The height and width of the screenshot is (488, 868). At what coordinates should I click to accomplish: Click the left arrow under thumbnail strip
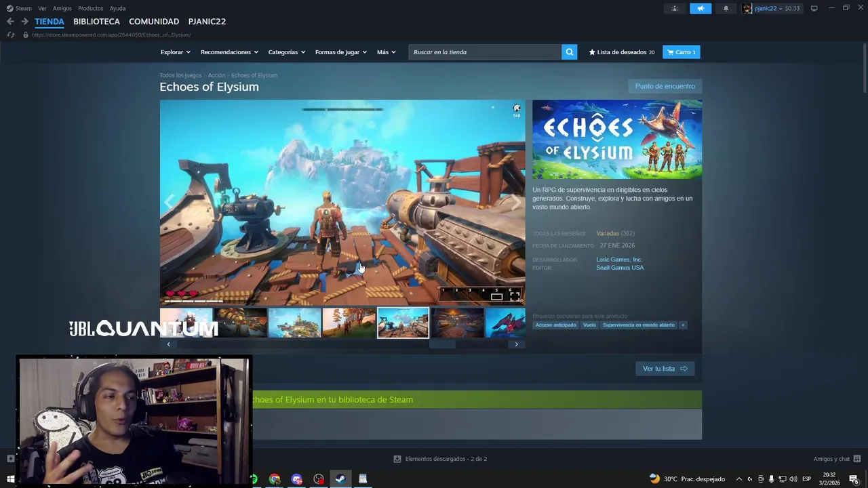[168, 344]
